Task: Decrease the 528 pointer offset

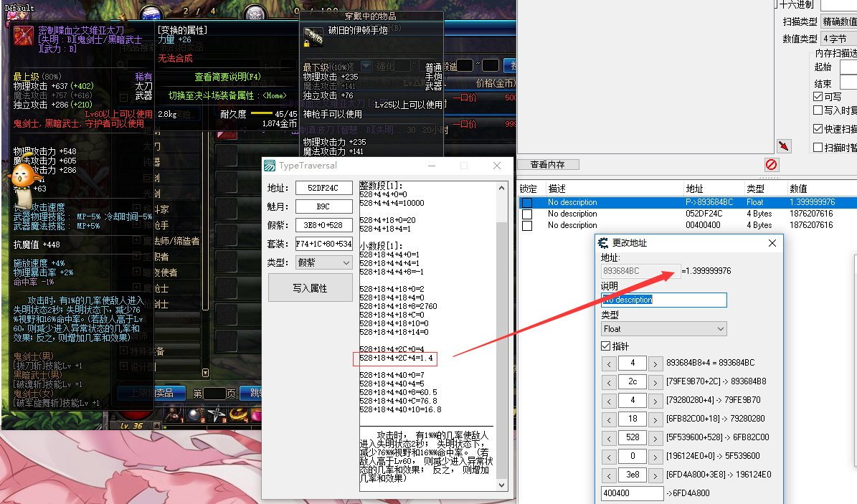Action: pos(609,438)
